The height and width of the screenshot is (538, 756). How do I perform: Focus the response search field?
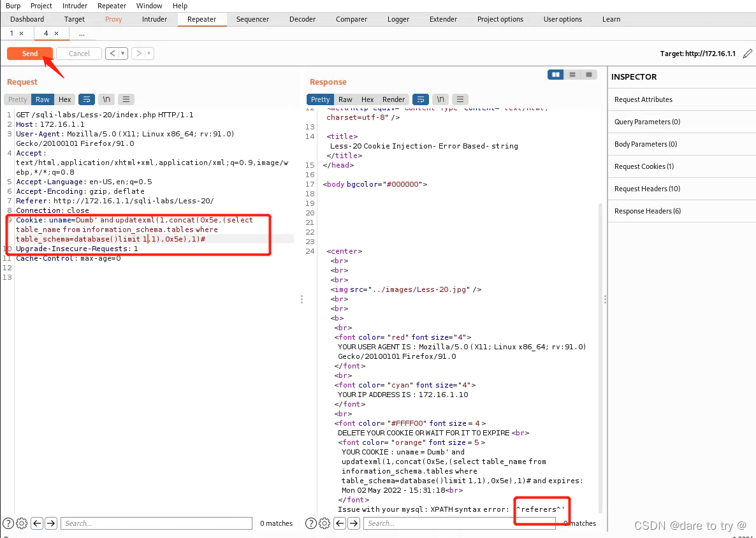460,523
